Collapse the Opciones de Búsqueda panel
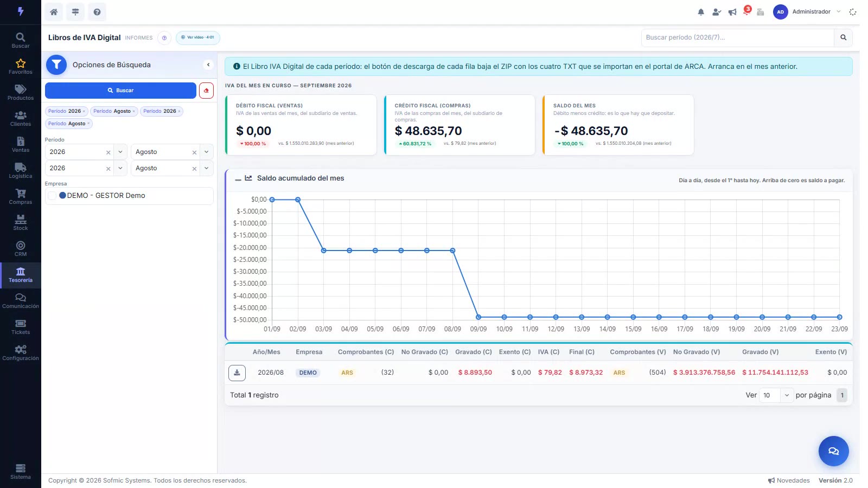The width and height of the screenshot is (868, 488). tap(208, 65)
